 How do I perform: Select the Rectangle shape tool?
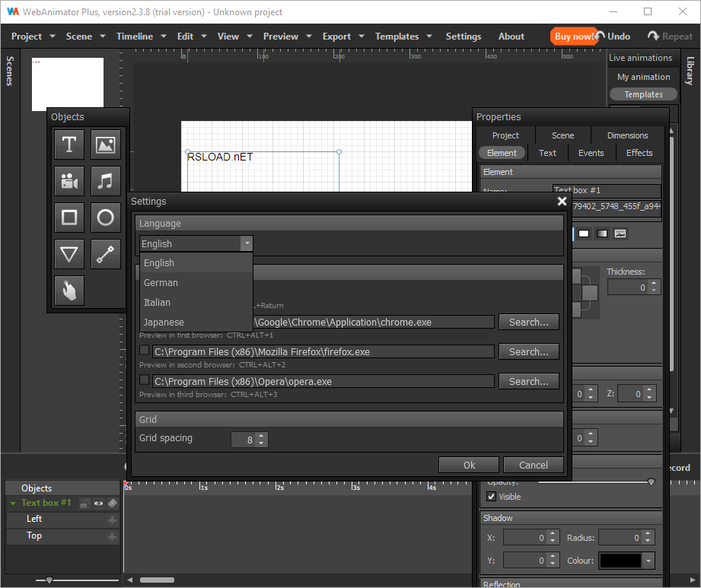tap(69, 218)
